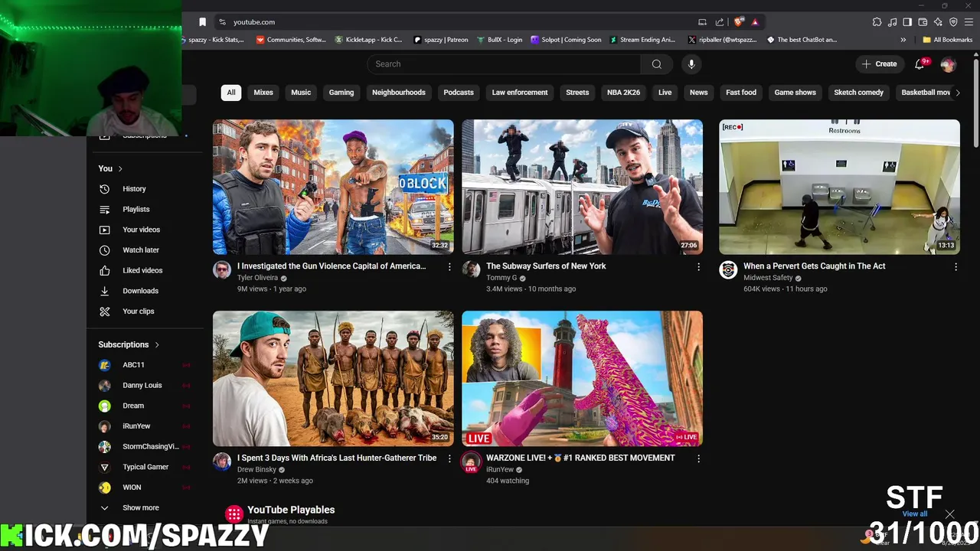Open the Gun Violence Capital video thumbnail
The width and height of the screenshot is (980, 551).
coord(333,187)
